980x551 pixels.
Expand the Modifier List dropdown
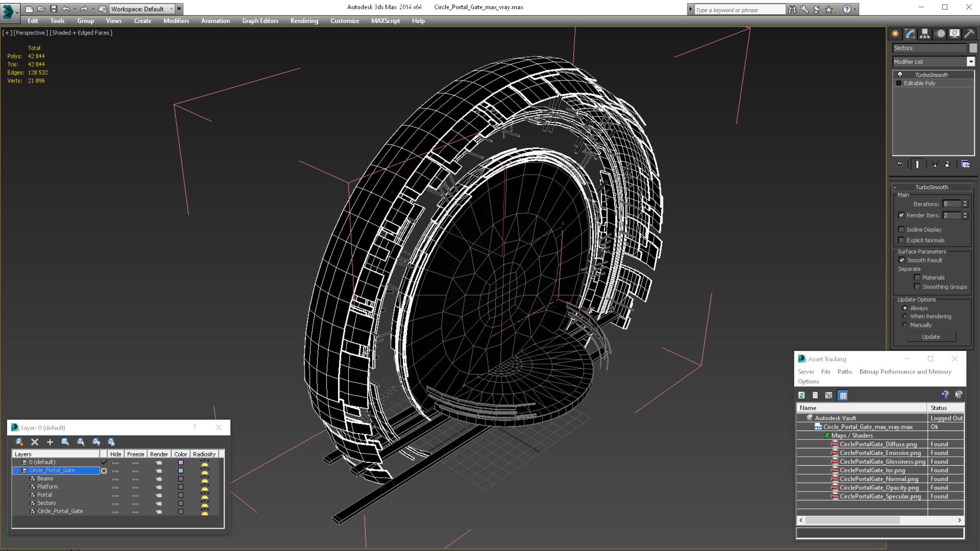pyautogui.click(x=970, y=61)
